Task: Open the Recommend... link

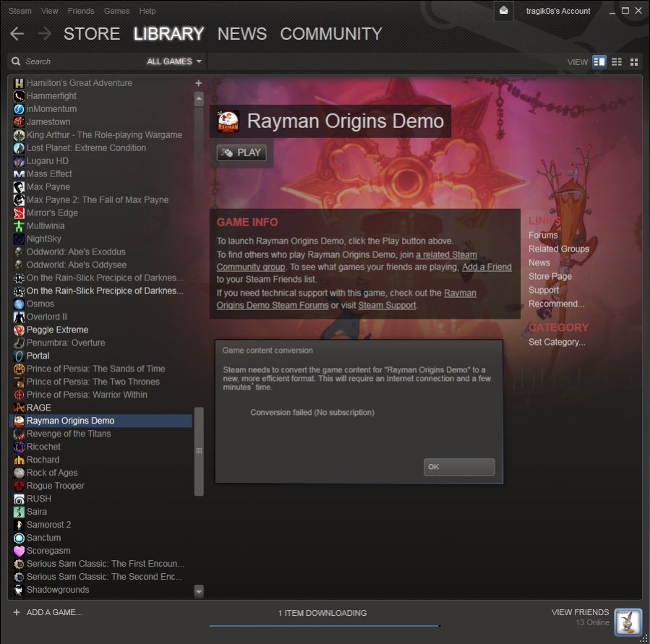Action: point(556,304)
